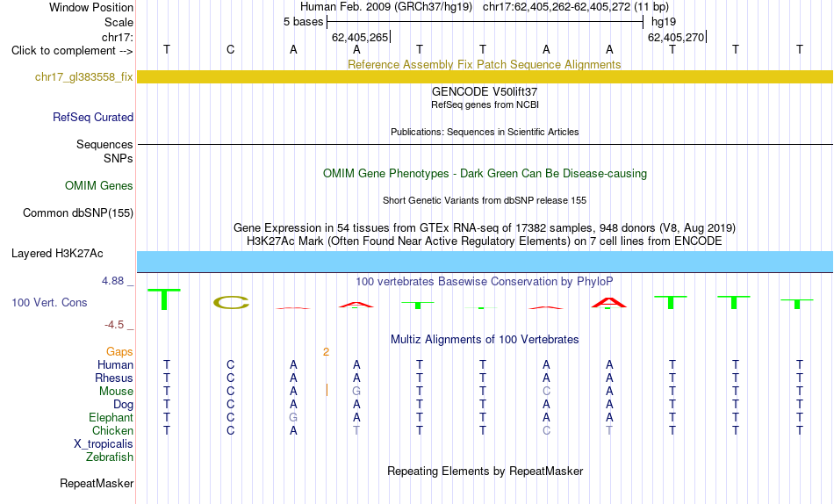This screenshot has width=834, height=504.
Task: Click Short Genetic Variants from dbSNP release 155
Action: (485, 201)
